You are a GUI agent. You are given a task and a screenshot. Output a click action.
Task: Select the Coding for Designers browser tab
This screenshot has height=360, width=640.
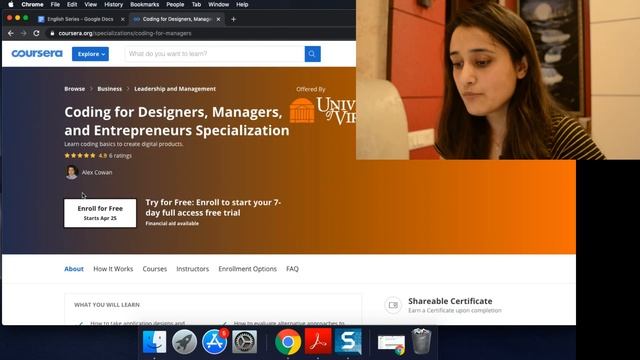[177, 19]
